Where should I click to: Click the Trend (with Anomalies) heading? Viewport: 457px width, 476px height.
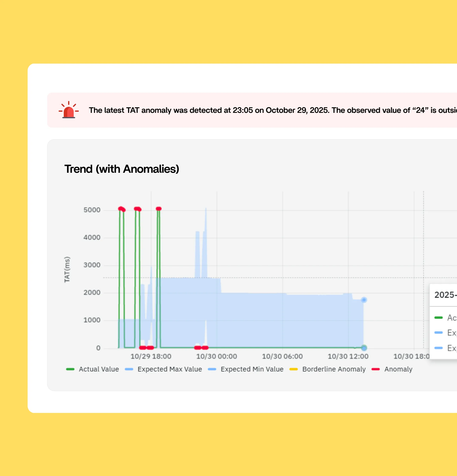(x=122, y=169)
